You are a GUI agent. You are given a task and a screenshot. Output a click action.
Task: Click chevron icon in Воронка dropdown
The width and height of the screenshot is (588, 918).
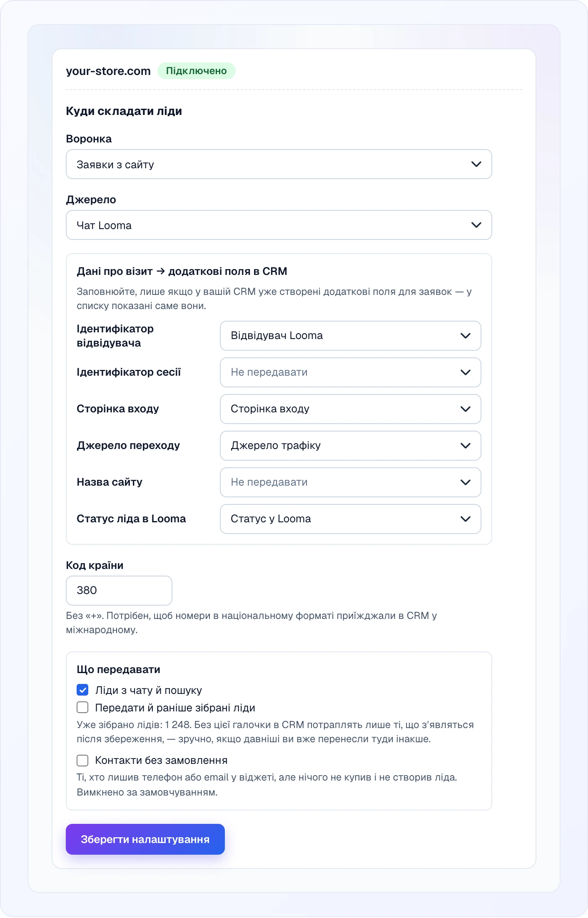(x=476, y=165)
